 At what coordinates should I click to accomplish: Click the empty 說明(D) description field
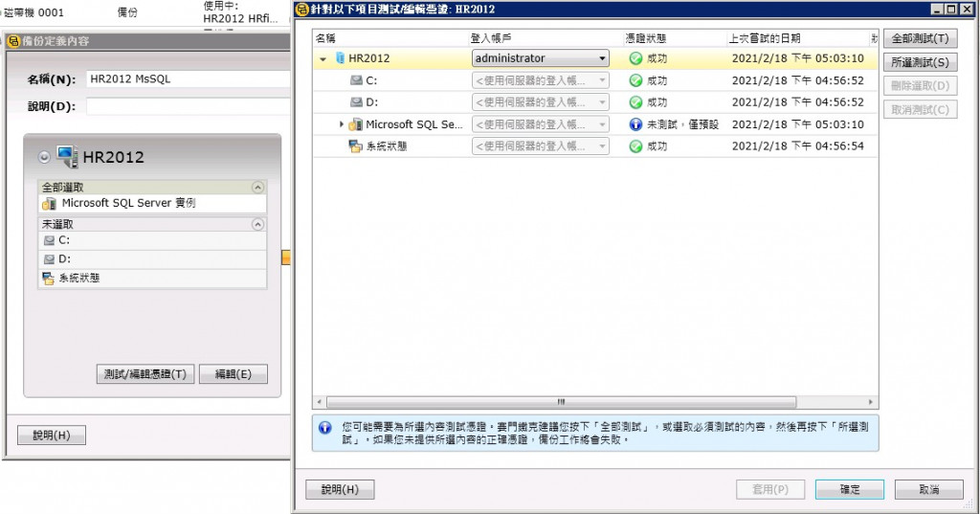coord(189,106)
